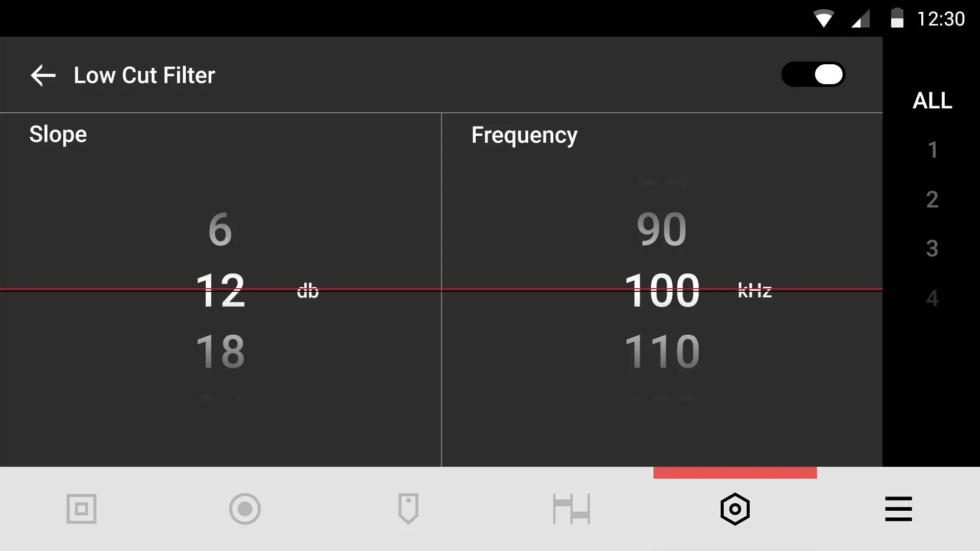Scroll slope selector to value 6
Viewport: 980px width, 551px height.
coord(220,228)
